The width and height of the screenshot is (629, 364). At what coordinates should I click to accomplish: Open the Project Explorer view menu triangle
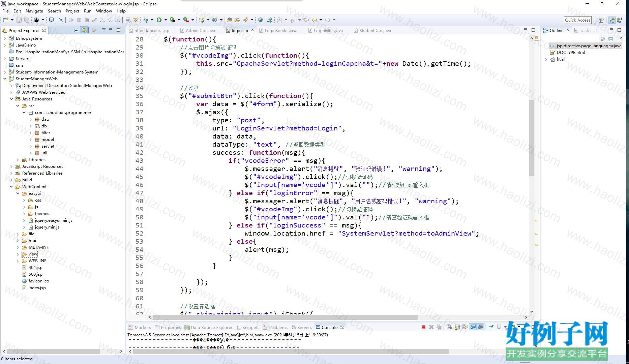point(103,30)
